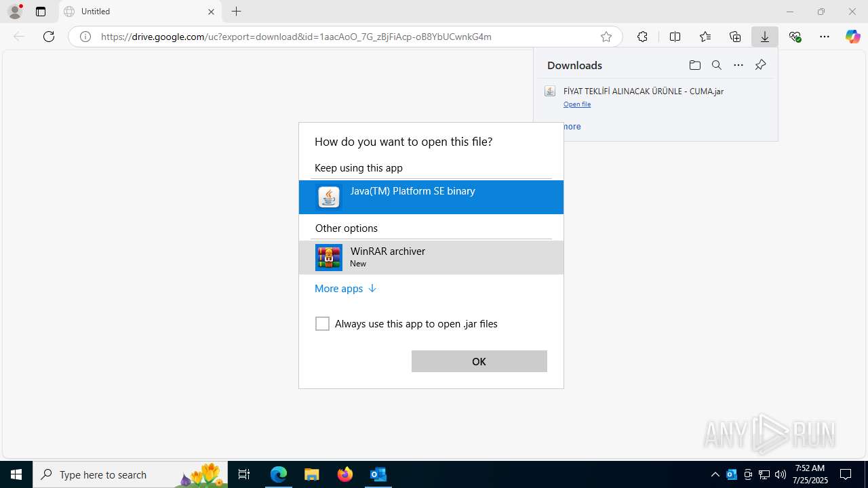This screenshot has width=868, height=488.
Task: Open the volume control tray icon
Action: pos(781,474)
